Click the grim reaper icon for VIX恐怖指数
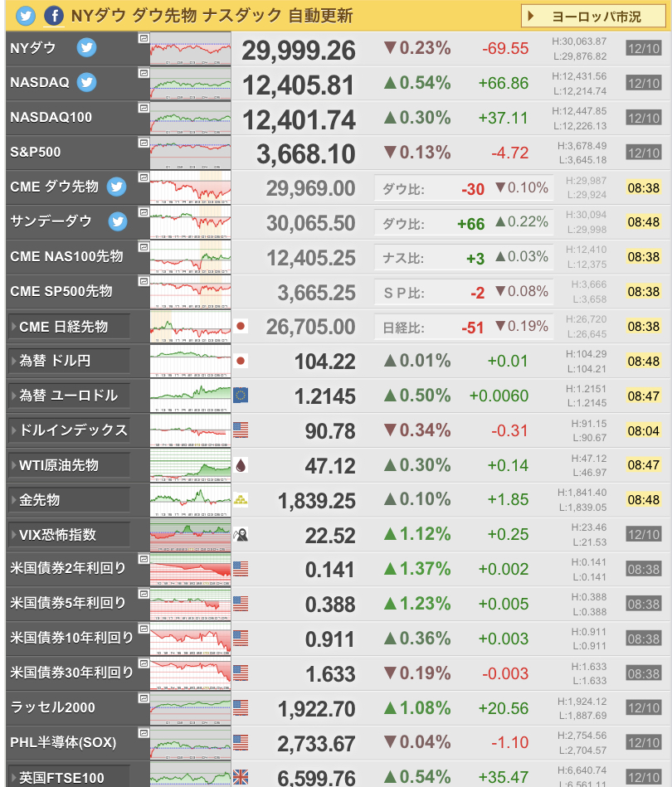Image resolution: width=672 pixels, height=787 pixels. (241, 535)
